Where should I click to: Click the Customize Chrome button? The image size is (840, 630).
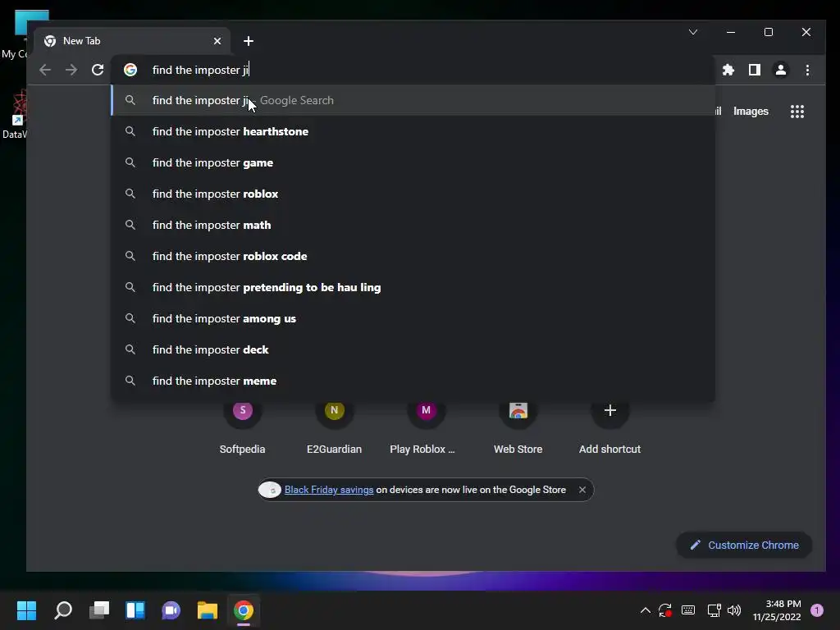(x=745, y=545)
